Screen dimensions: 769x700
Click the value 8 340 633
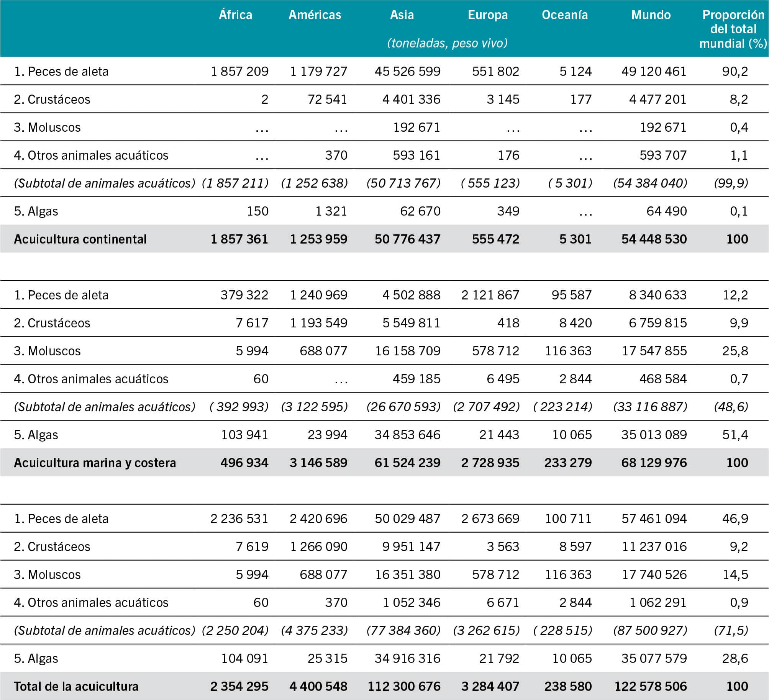pyautogui.click(x=658, y=295)
